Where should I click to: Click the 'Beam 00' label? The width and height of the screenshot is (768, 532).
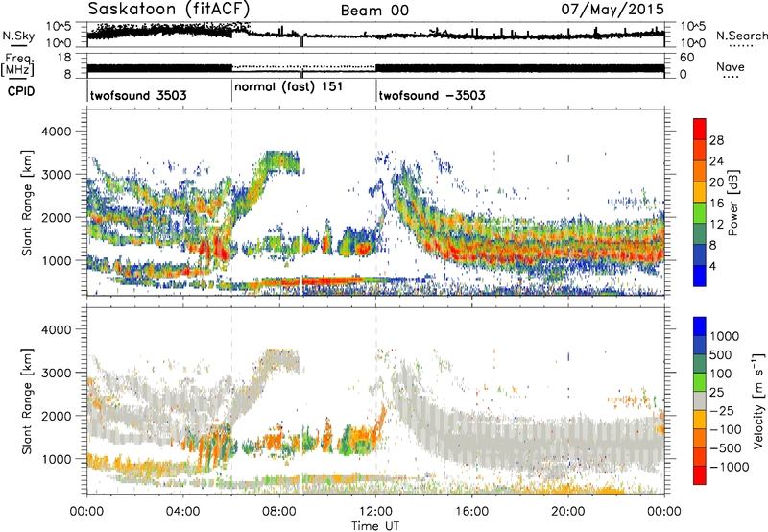click(x=375, y=11)
